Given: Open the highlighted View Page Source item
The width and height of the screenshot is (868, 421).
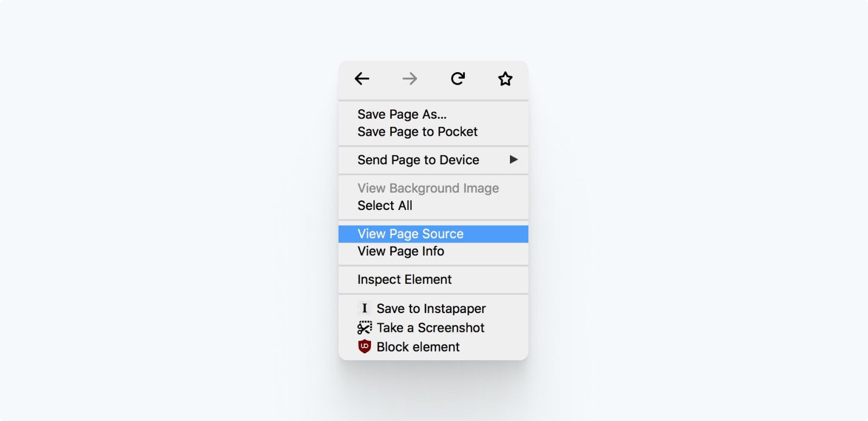Looking at the screenshot, I should (433, 234).
